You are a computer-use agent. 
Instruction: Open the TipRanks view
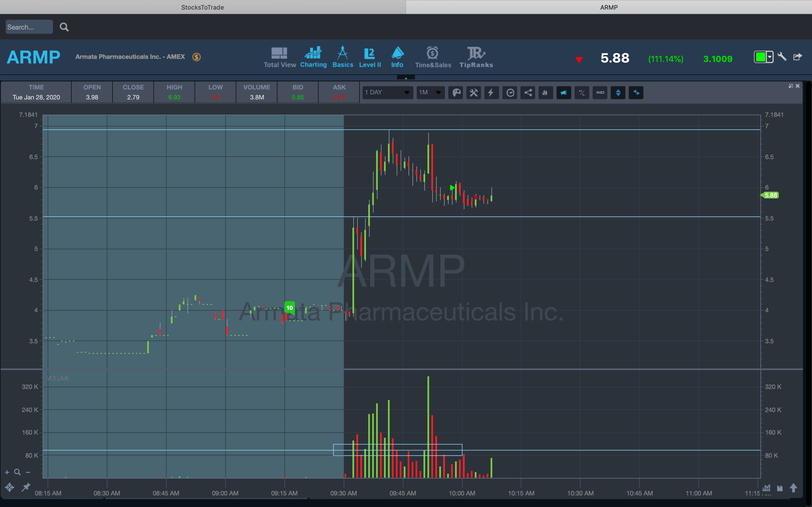point(476,57)
